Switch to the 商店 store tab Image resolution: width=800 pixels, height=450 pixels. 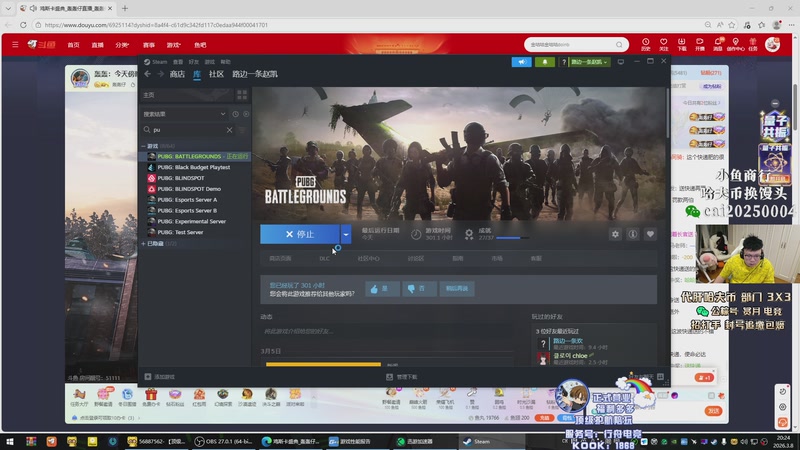tap(177, 74)
